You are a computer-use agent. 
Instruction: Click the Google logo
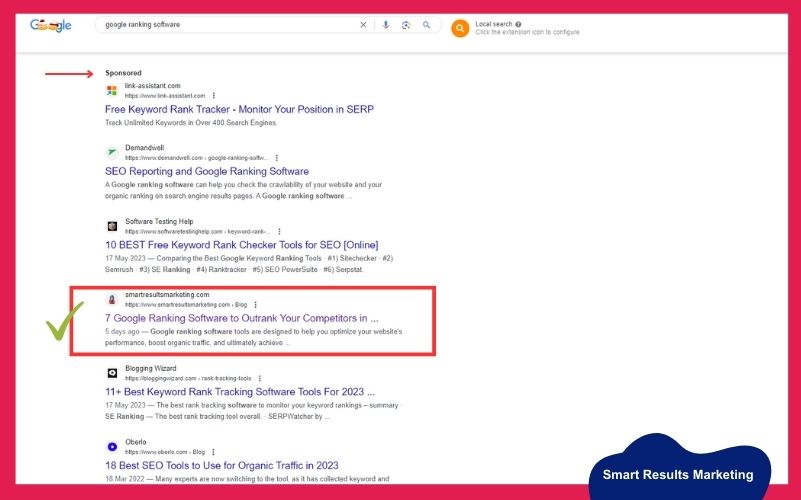pyautogui.click(x=51, y=25)
